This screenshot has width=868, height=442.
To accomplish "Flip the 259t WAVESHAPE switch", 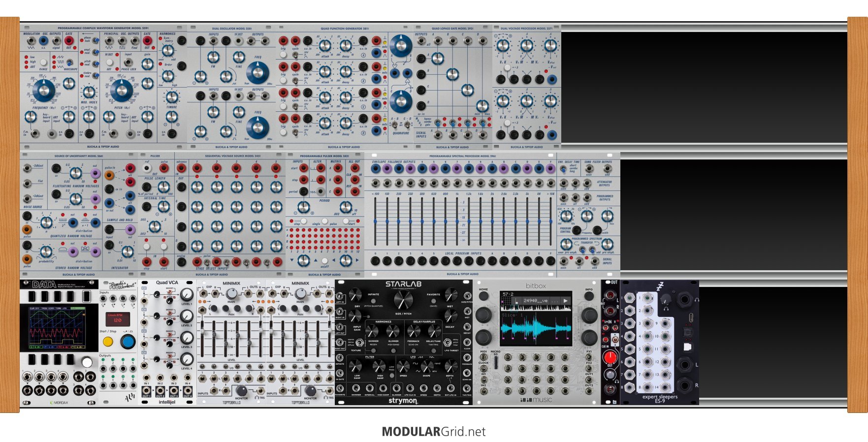I will click(x=69, y=63).
